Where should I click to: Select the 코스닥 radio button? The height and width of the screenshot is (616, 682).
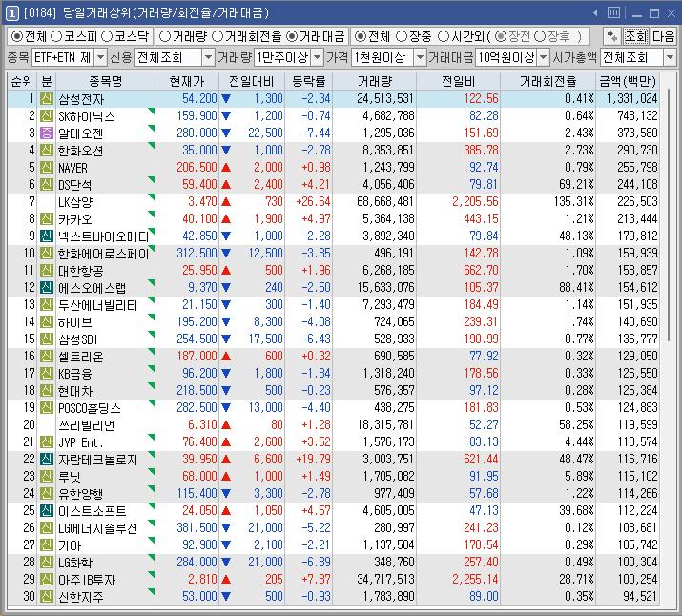point(107,36)
